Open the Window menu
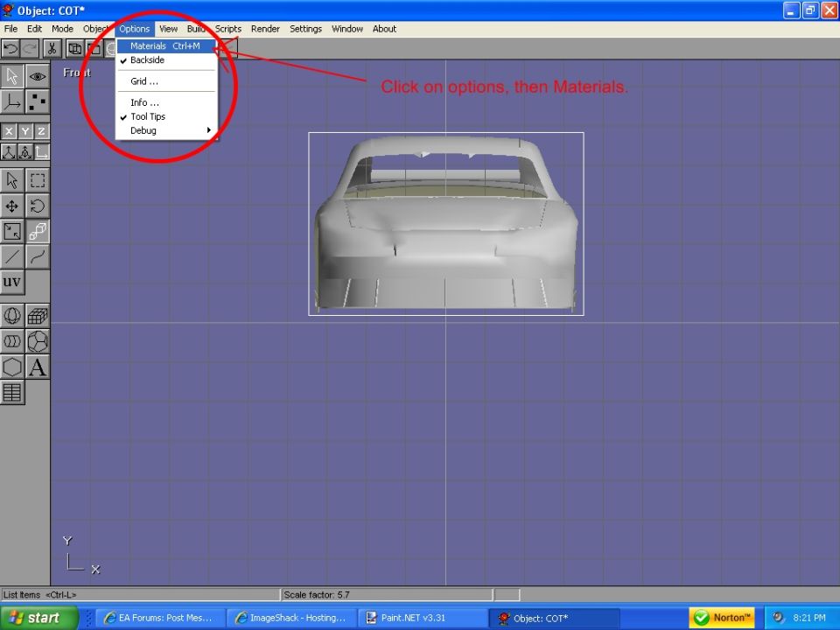 point(347,29)
